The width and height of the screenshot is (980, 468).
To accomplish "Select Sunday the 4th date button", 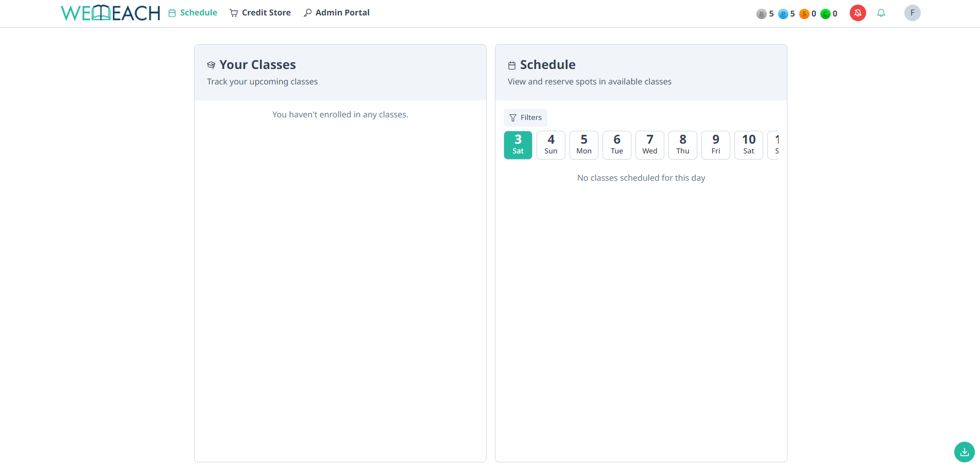I will (551, 145).
